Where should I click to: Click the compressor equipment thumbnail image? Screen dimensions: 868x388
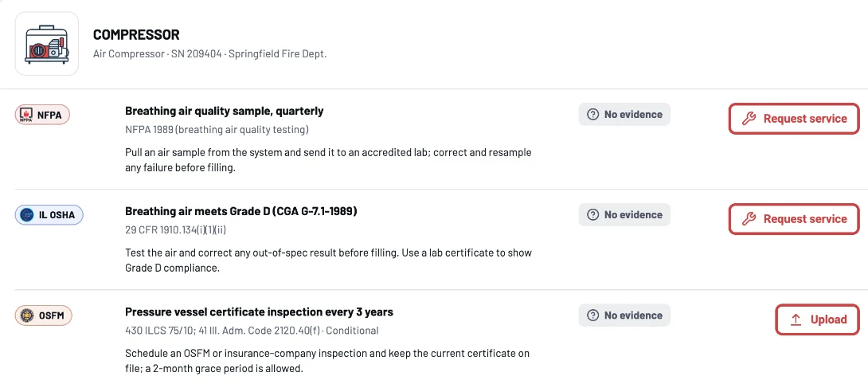[x=46, y=44]
